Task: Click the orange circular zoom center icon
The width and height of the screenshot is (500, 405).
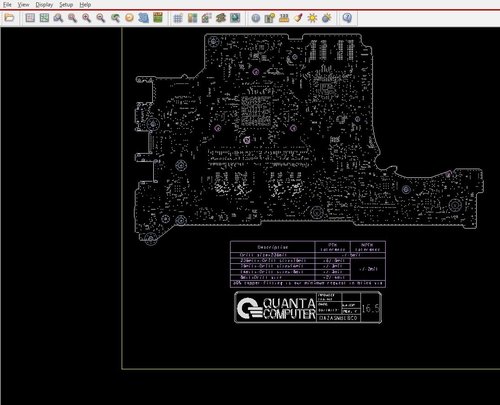Action: click(129, 18)
